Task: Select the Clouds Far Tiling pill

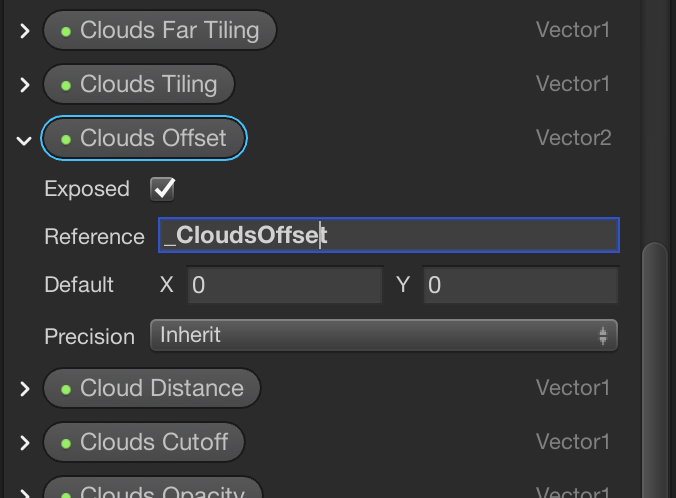Action: (x=160, y=31)
